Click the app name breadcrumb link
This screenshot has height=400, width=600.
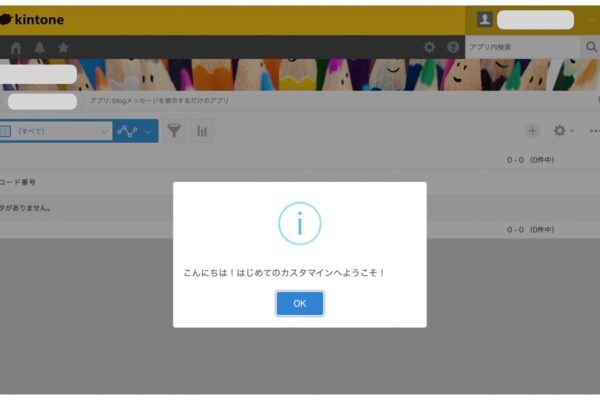(158, 101)
